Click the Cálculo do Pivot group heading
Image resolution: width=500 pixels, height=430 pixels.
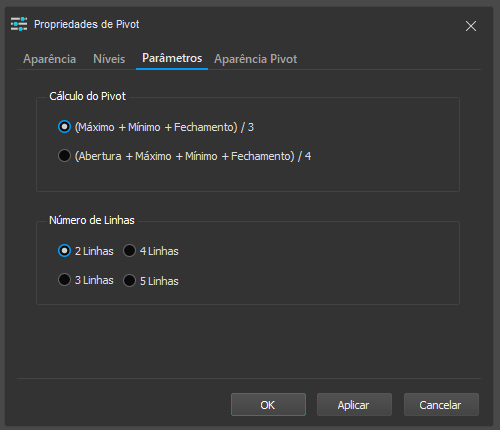click(87, 96)
